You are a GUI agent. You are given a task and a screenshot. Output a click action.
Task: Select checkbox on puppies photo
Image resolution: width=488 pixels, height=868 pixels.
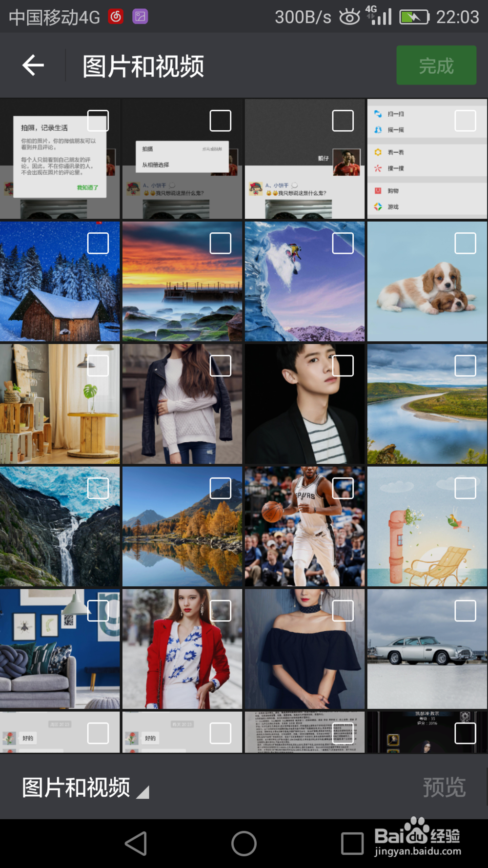[466, 243]
